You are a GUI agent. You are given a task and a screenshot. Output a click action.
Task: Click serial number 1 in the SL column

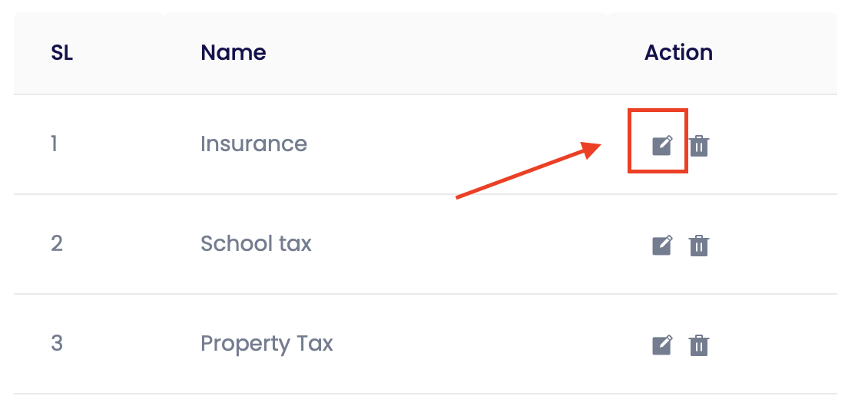click(55, 144)
